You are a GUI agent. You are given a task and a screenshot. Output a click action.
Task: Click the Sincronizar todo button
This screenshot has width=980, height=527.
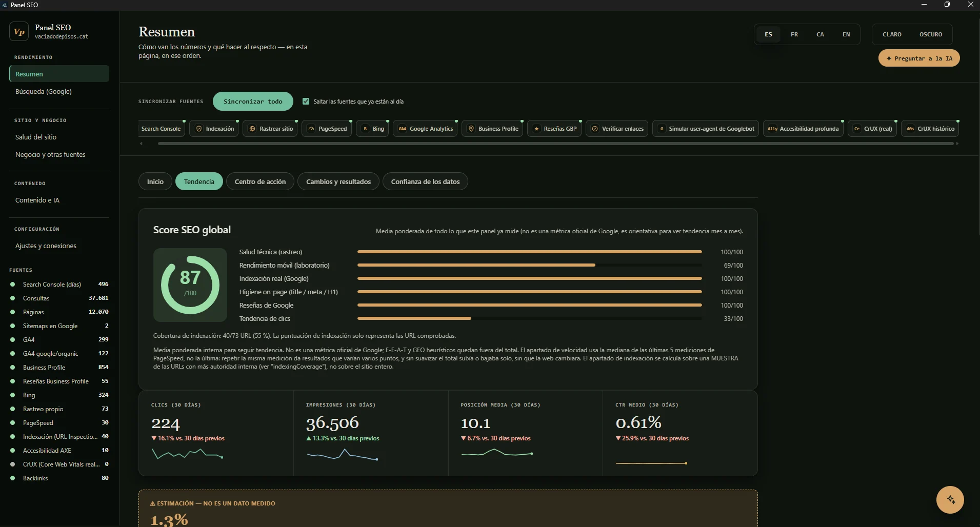253,102
